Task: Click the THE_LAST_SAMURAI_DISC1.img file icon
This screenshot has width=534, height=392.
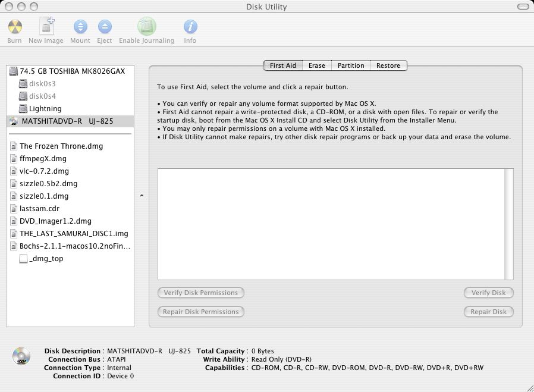Action: tap(14, 234)
